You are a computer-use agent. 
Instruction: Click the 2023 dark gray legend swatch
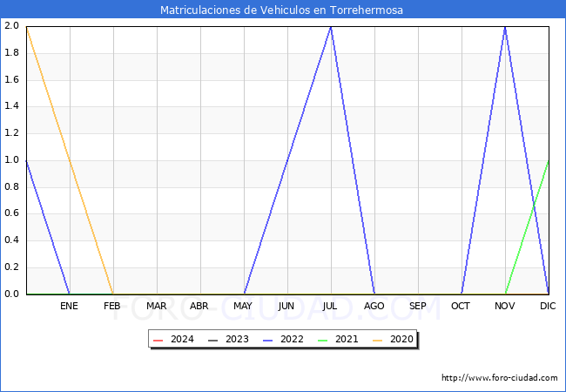(213, 340)
